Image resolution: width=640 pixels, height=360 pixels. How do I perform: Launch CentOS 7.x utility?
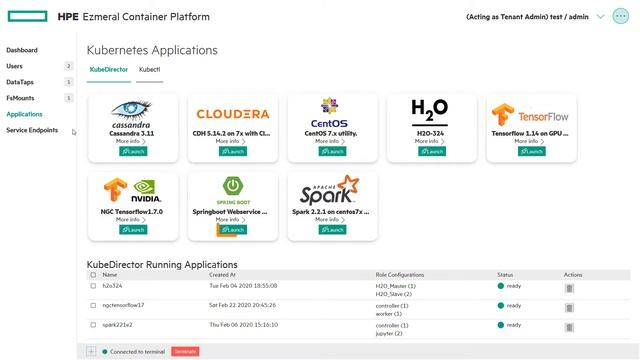[332, 151]
